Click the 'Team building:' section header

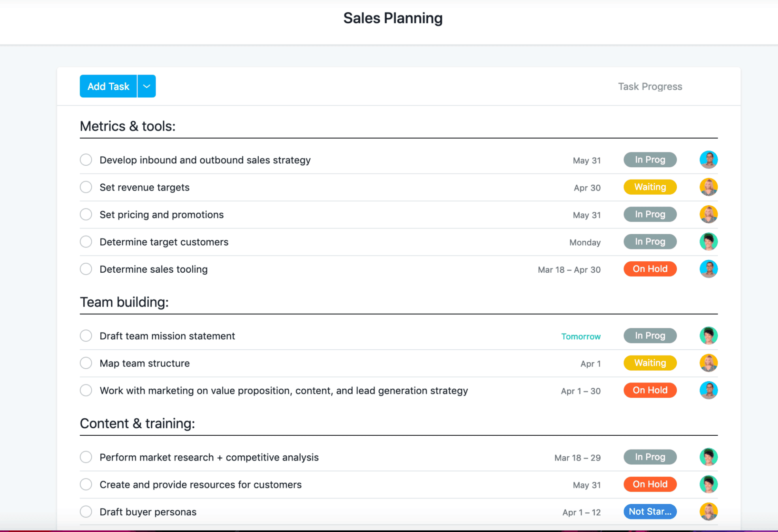coord(124,302)
